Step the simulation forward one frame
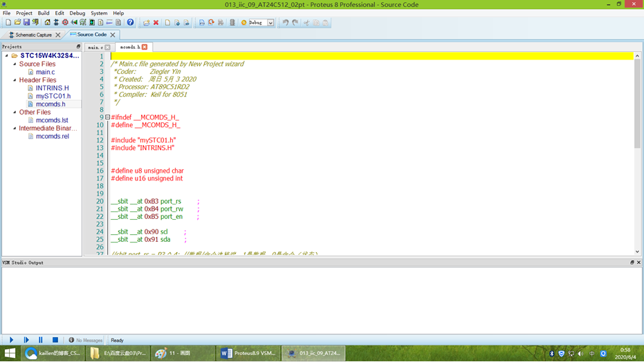 point(26,340)
